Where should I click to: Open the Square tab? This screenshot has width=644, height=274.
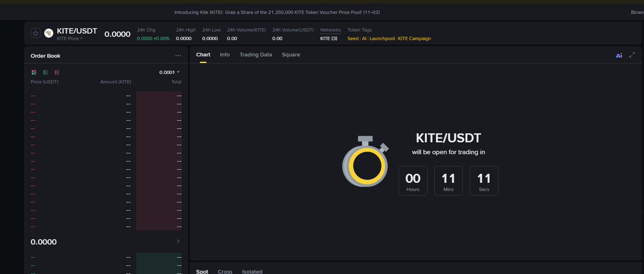[x=291, y=55]
